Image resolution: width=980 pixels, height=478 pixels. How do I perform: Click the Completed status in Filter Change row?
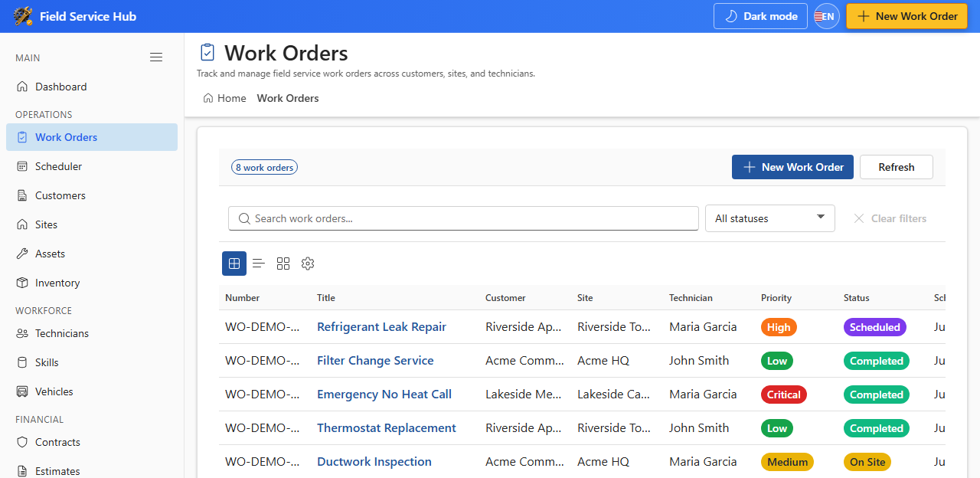point(877,361)
